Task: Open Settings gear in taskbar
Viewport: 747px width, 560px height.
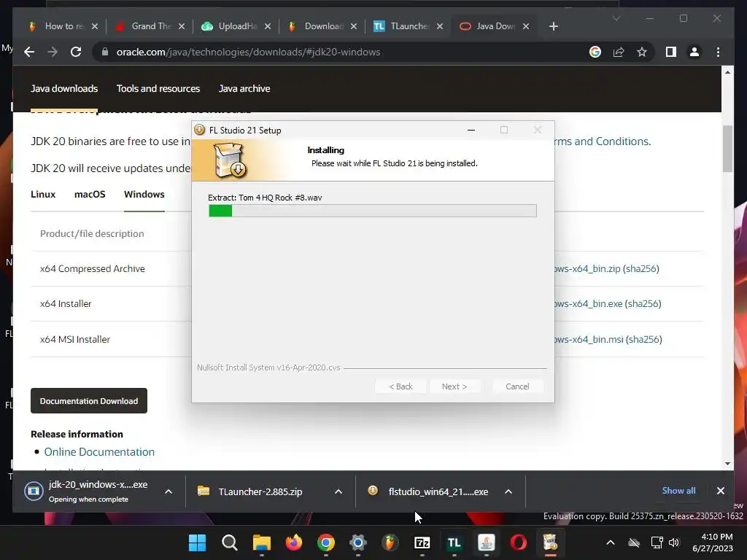Action: click(x=357, y=542)
